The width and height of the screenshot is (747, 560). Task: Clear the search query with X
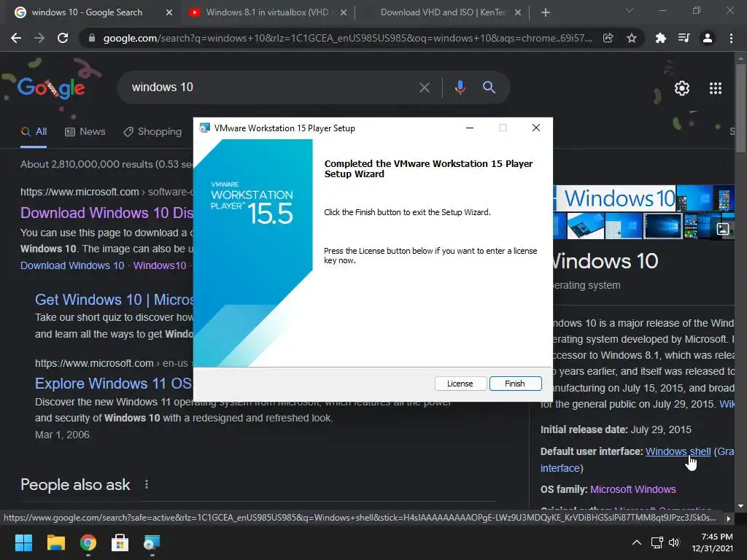425,87
